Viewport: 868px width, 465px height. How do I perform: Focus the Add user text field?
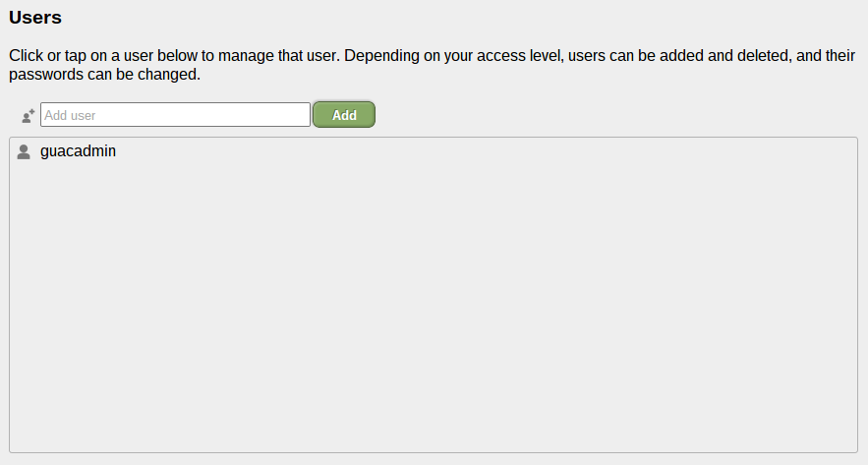(175, 115)
